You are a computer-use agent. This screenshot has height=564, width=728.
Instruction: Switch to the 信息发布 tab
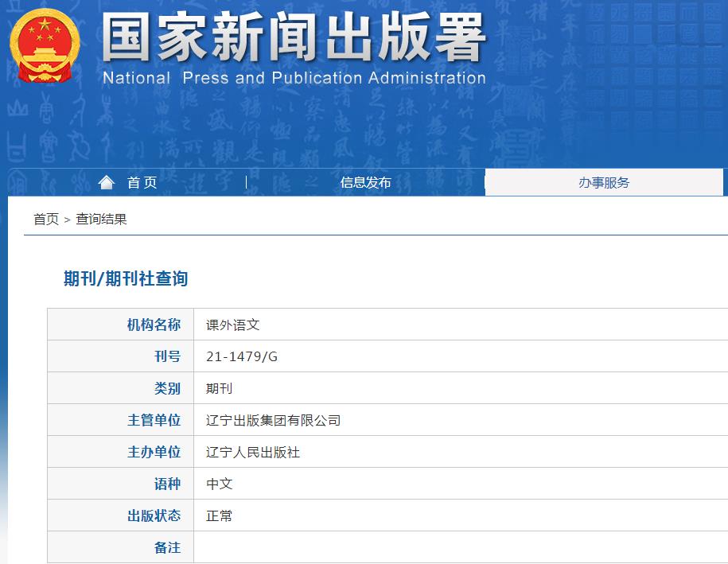point(365,181)
